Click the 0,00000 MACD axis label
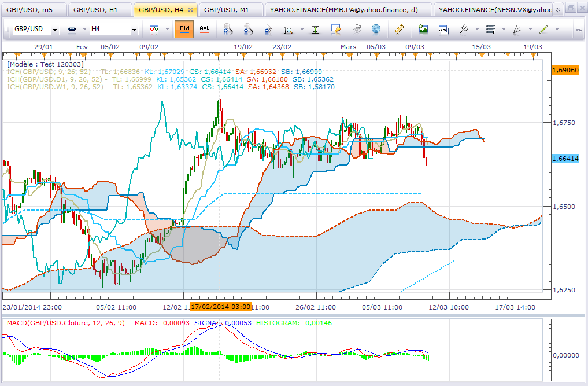This screenshot has width=588, height=386. click(x=566, y=355)
